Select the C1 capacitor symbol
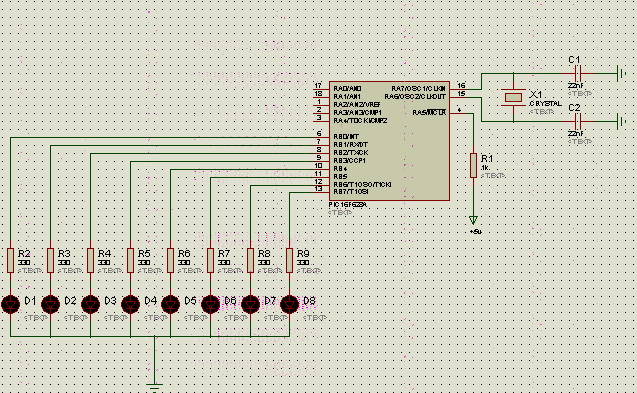The height and width of the screenshot is (393, 637). point(578,74)
